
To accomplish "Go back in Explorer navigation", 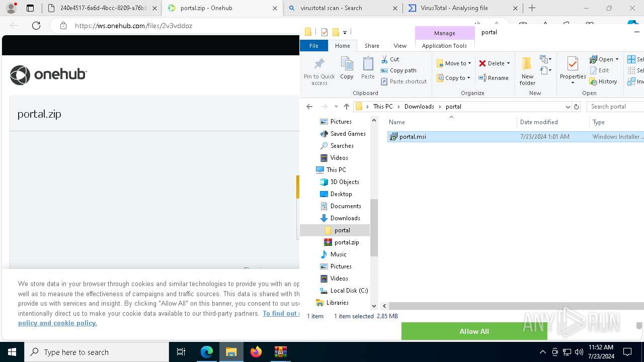I will tap(309, 107).
